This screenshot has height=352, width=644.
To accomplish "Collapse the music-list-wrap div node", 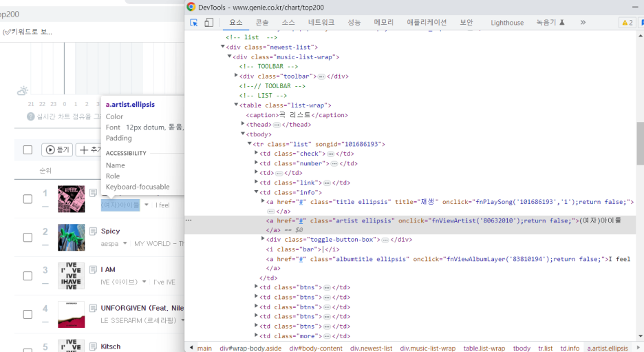I will pyautogui.click(x=229, y=56).
